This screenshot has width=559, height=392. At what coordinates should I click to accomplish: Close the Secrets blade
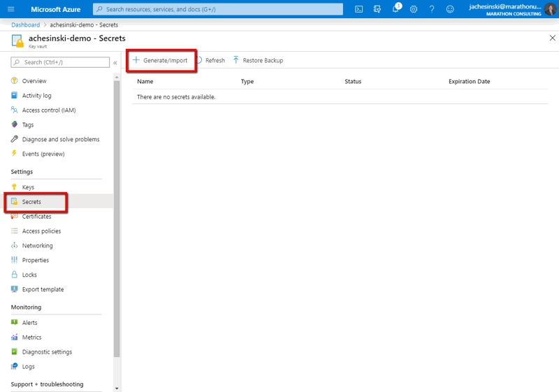553,38
